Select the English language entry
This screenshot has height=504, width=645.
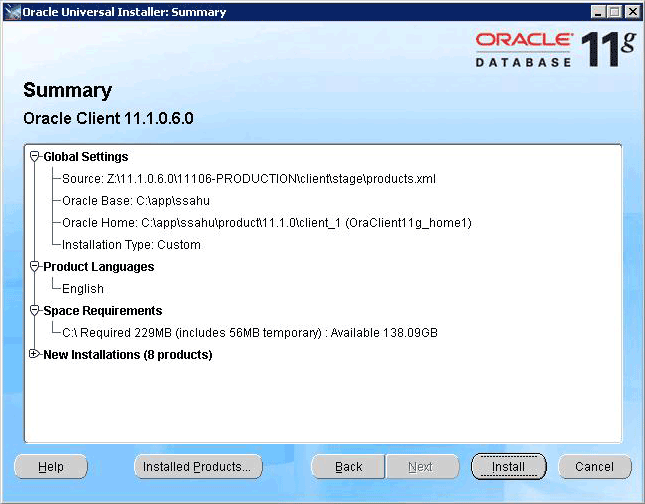pyautogui.click(x=83, y=289)
